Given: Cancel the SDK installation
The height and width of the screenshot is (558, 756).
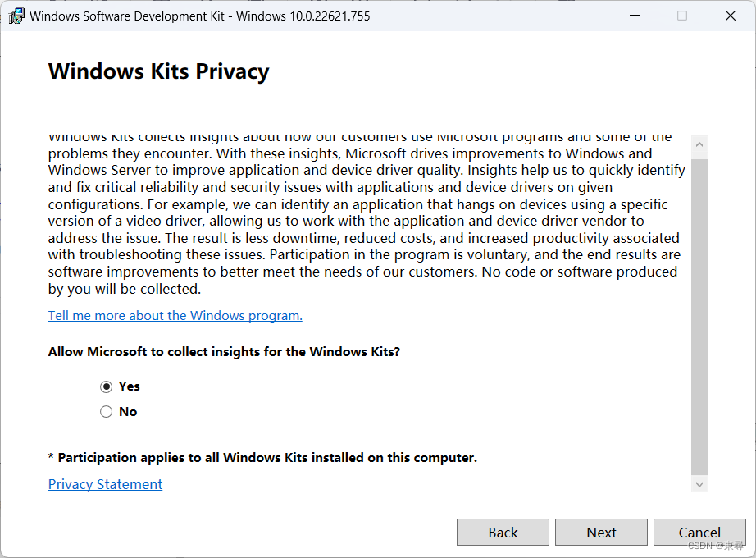Looking at the screenshot, I should (699, 532).
